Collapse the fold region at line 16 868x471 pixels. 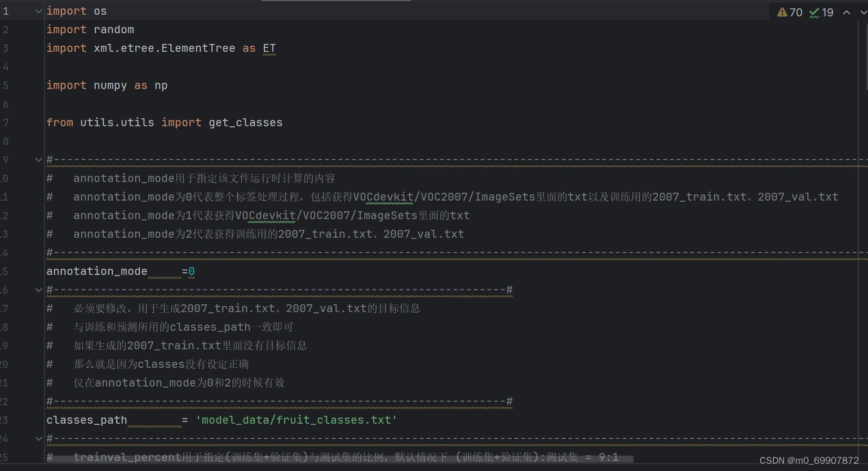tap(38, 290)
